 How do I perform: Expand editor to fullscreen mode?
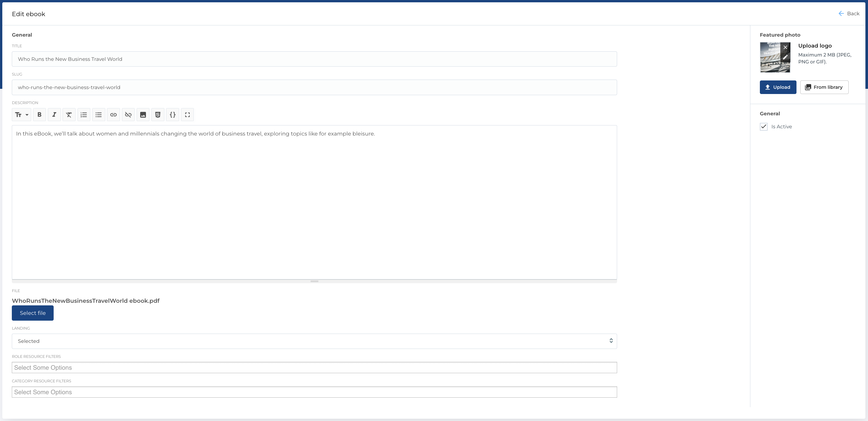tap(187, 114)
